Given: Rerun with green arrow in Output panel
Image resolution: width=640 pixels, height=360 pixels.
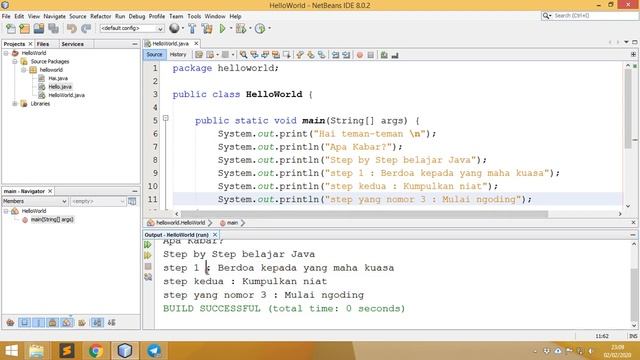Looking at the screenshot, I should coord(148,244).
